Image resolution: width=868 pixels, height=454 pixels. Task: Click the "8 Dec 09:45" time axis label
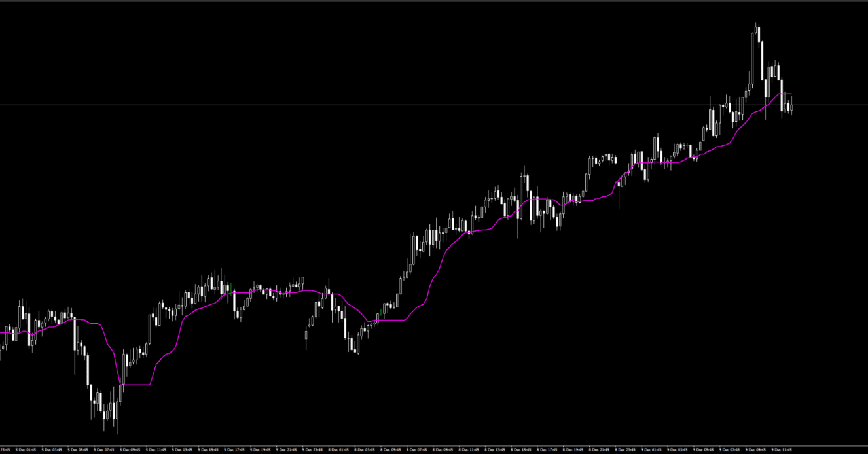[443, 449]
